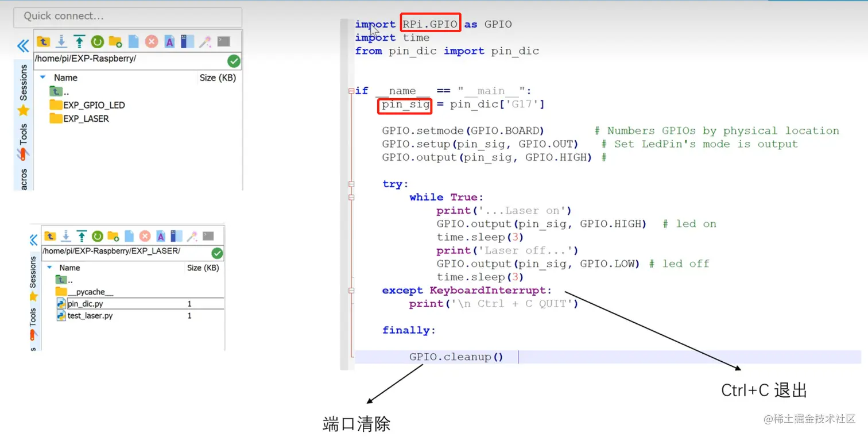Click new file icon in EXP-Raspberry panel
This screenshot has width=868, height=437.
(x=133, y=41)
